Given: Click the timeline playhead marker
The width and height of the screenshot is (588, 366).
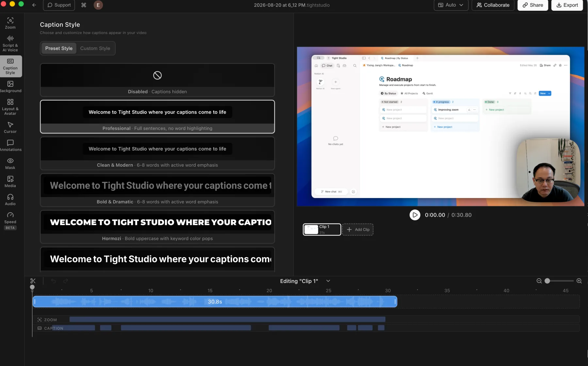Looking at the screenshot, I should click(x=32, y=287).
